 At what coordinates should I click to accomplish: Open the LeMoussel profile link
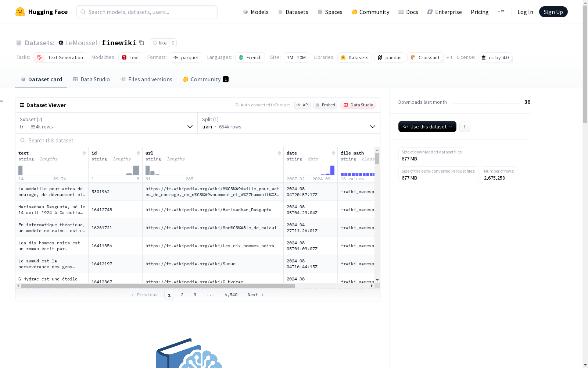tap(81, 43)
